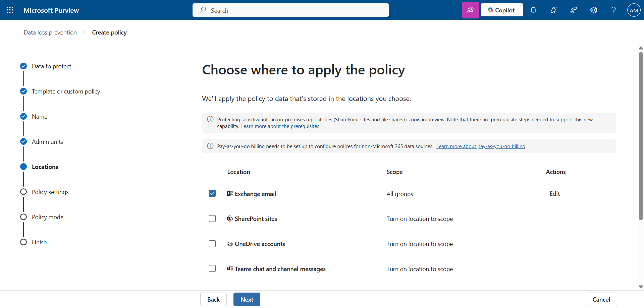Click the Help question mark icon

tap(613, 10)
